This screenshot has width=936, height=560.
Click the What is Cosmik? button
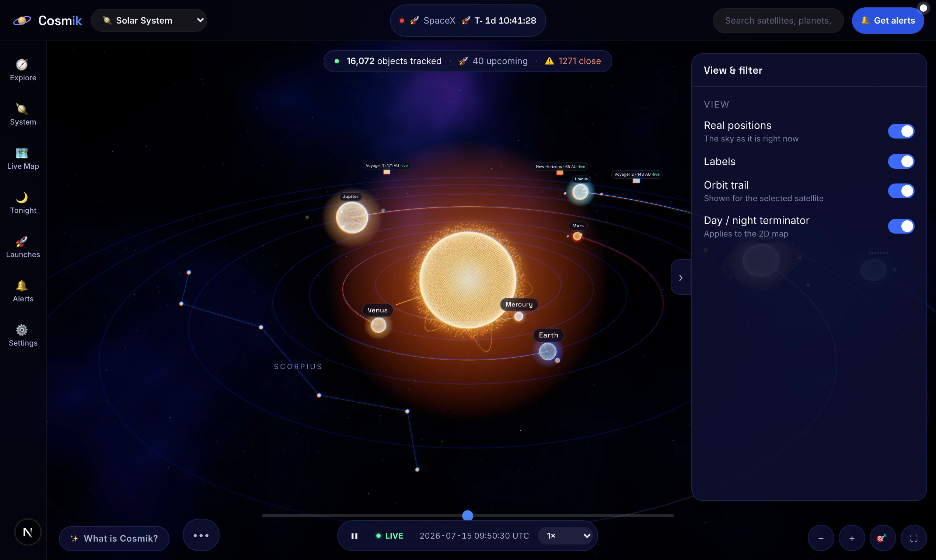click(114, 539)
